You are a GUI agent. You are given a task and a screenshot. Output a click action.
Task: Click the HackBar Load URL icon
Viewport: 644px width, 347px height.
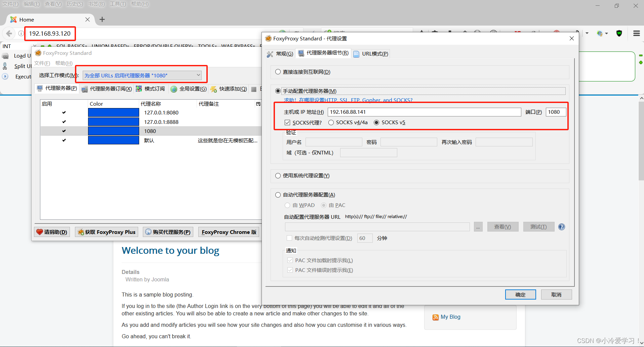(5, 56)
